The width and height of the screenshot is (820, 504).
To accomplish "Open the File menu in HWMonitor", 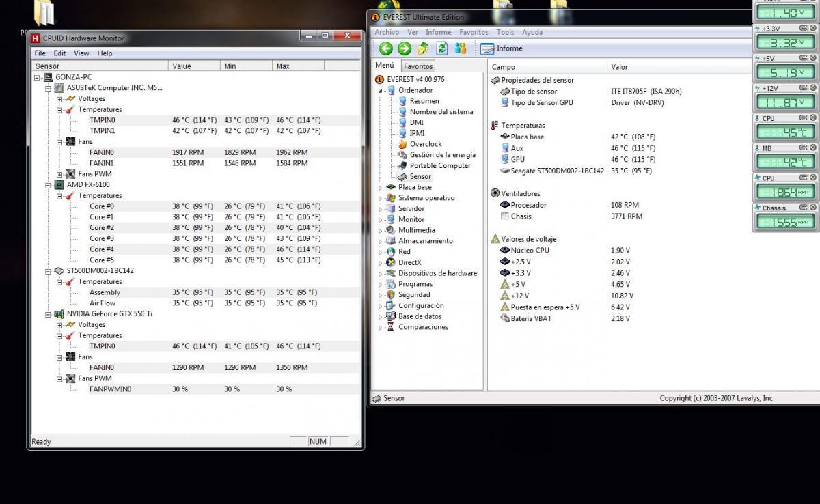I will click(x=40, y=53).
